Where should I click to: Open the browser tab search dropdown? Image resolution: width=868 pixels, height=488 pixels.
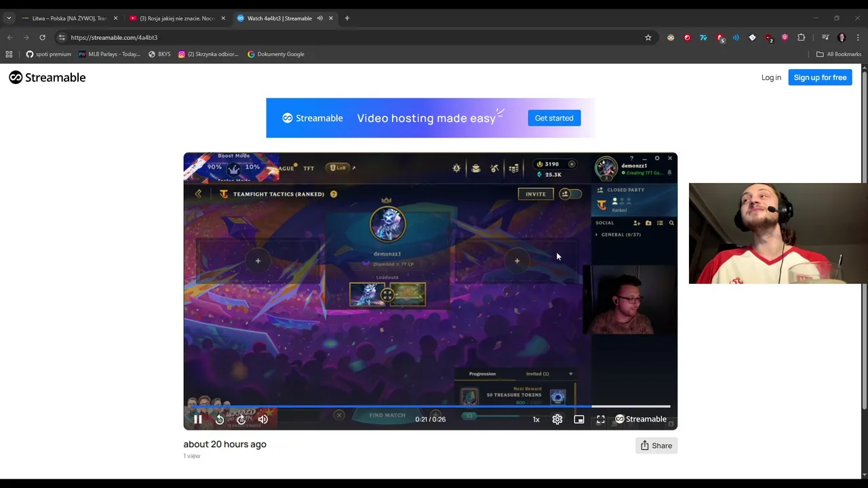click(x=9, y=18)
